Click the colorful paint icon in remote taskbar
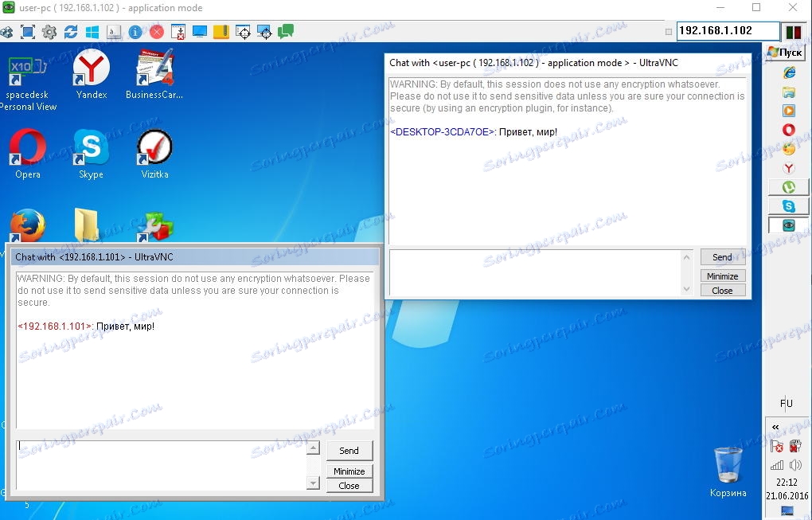The image size is (812, 520). pos(789,149)
